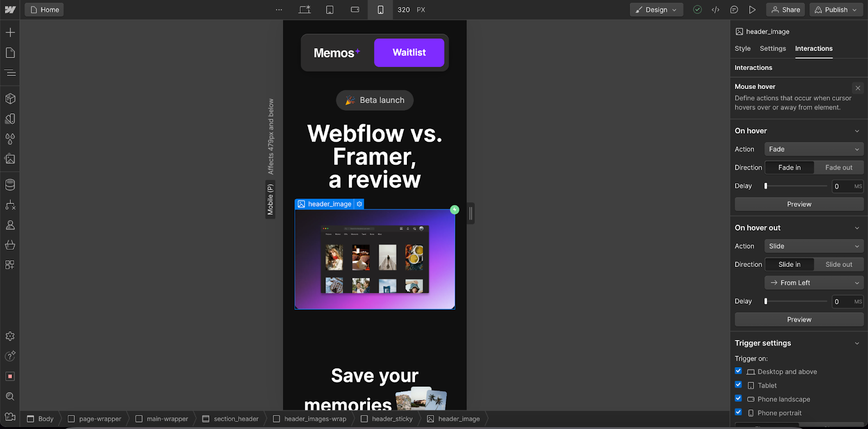Open the From Left direction dropdown
Screen dimensions: 868x429
813,283
